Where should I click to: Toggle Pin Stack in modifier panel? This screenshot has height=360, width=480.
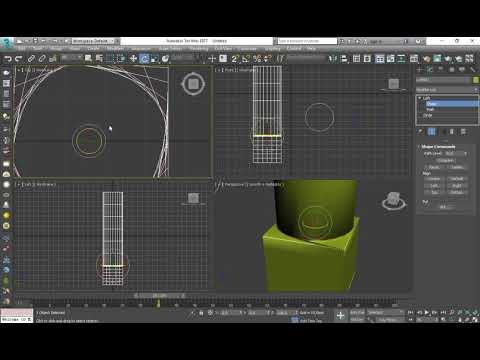(x=421, y=132)
